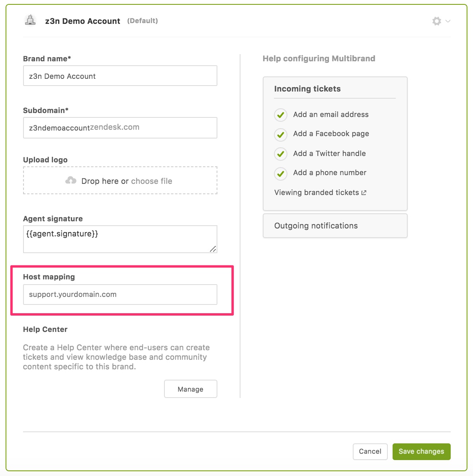Click the external link icon beside Viewing branded tickets

[364, 193]
